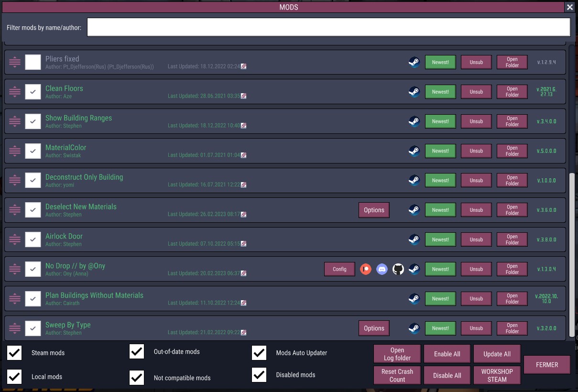578x392 pixels.
Task: Click the Steam icon for Clean Floors
Action: pos(414,92)
